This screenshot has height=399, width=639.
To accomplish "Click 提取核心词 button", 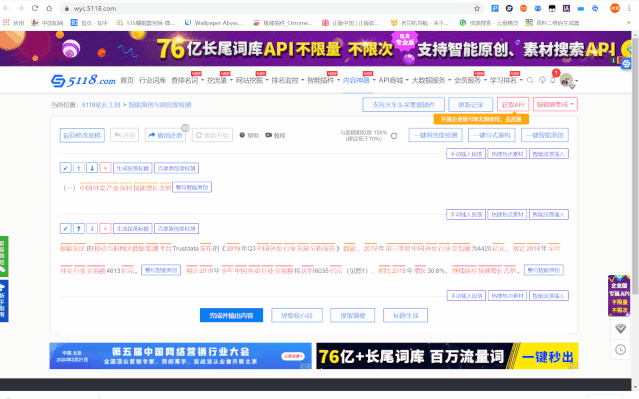I will click(297, 315).
